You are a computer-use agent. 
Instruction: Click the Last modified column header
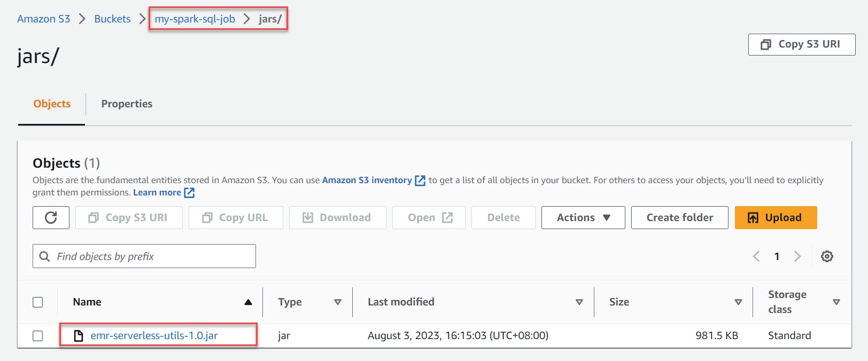click(x=401, y=302)
